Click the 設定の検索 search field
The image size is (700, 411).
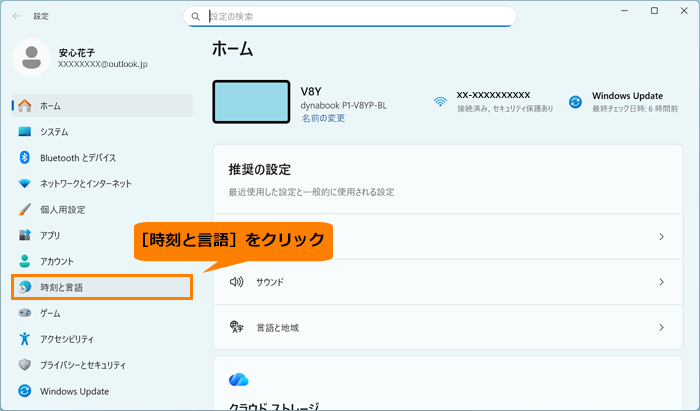pos(350,17)
